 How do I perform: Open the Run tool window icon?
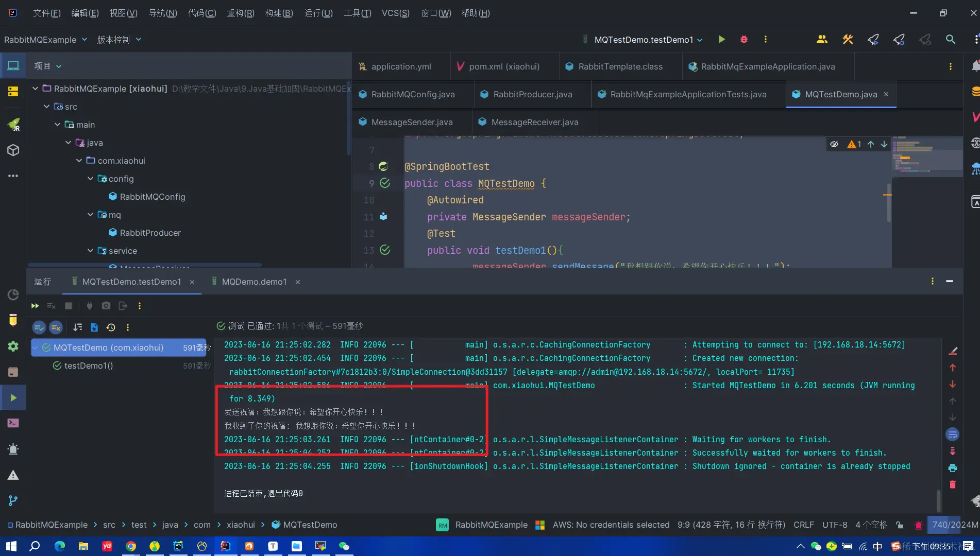coord(13,397)
